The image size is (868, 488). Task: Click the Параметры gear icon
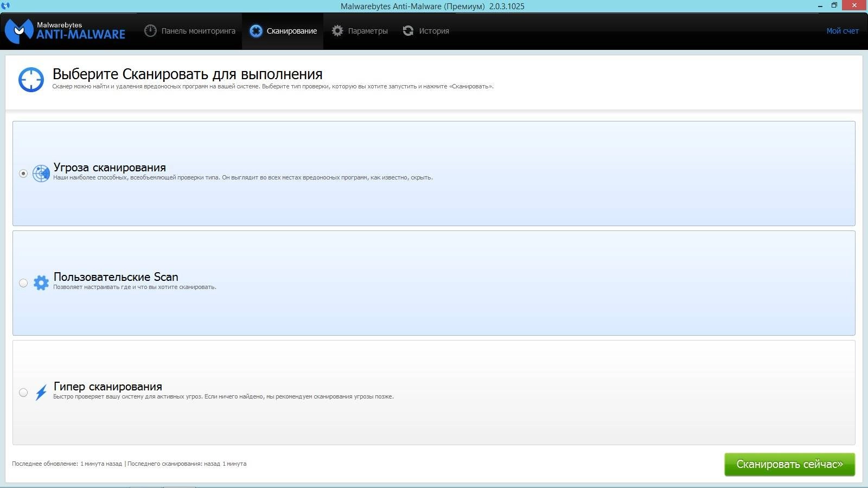click(x=337, y=31)
